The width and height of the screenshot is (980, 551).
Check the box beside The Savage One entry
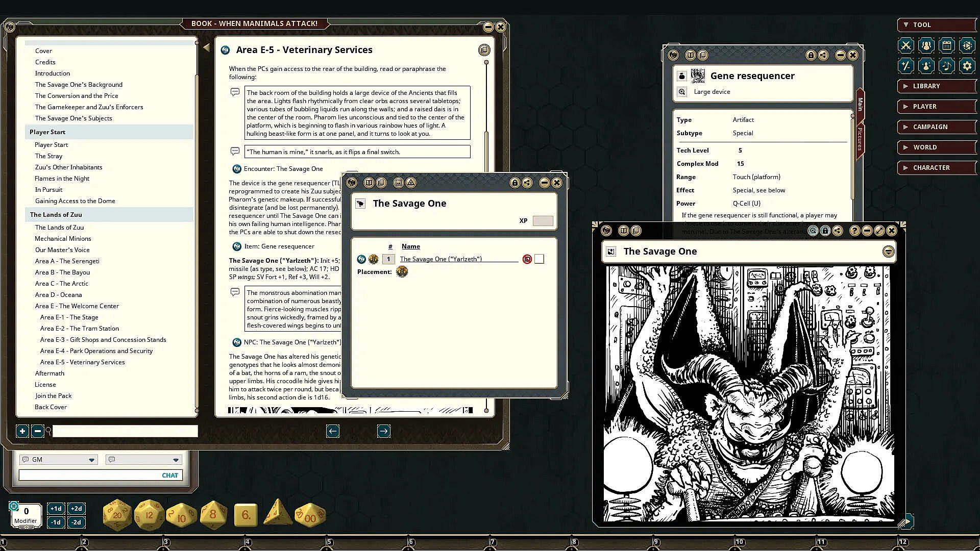click(x=539, y=259)
